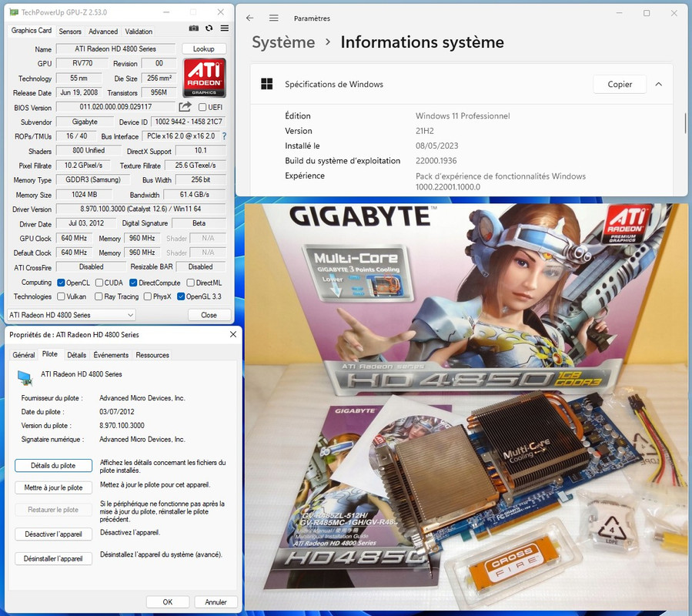Click the Paramètres window scrollbar

(x=685, y=122)
